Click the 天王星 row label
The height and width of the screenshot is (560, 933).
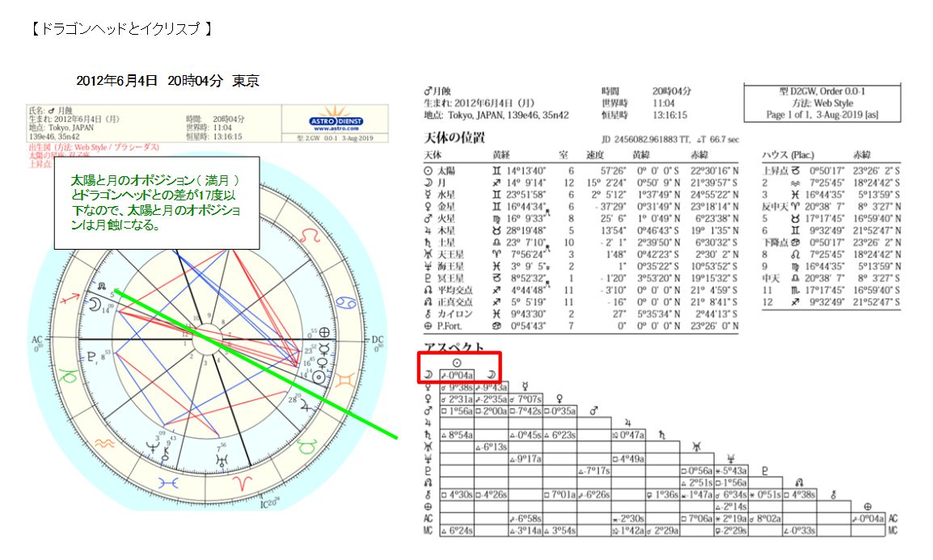(450, 255)
